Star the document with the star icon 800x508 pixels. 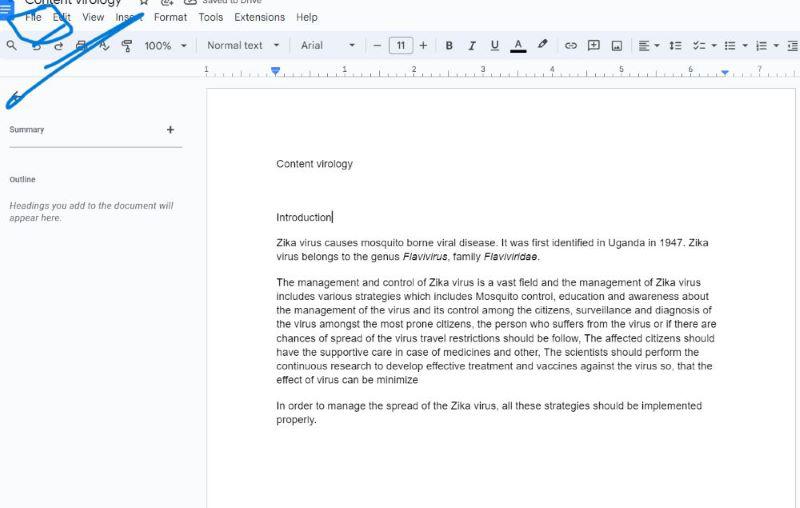[144, 3]
